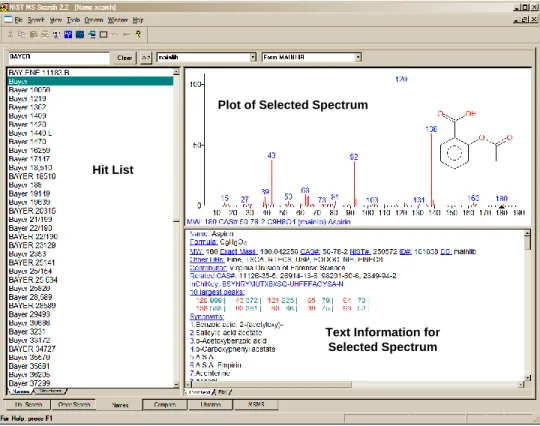Screen dimensions: 540x426
Task: Click the empty square outline toolbar icon
Action: click(103, 34)
